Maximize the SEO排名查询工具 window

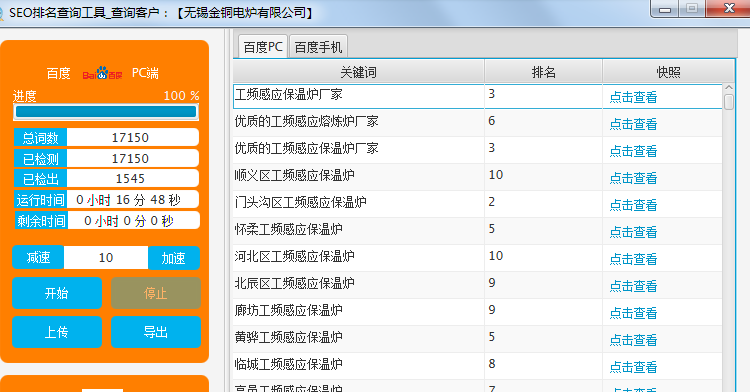click(692, 9)
